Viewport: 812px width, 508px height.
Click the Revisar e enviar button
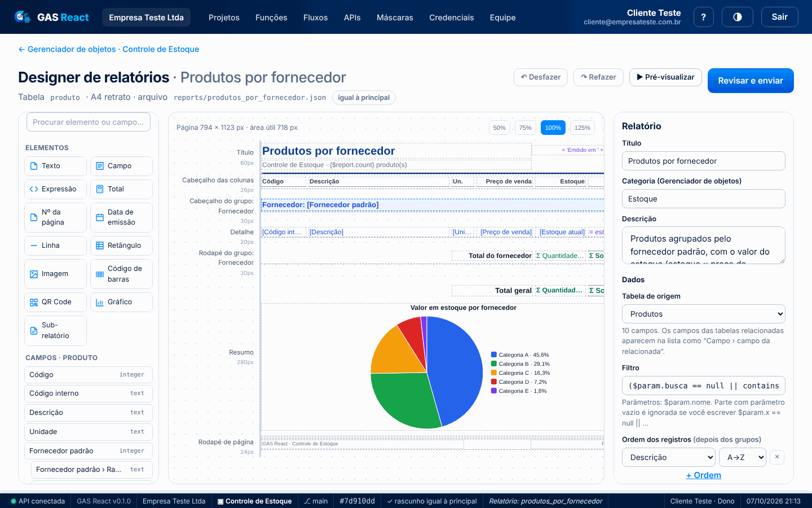tap(751, 81)
